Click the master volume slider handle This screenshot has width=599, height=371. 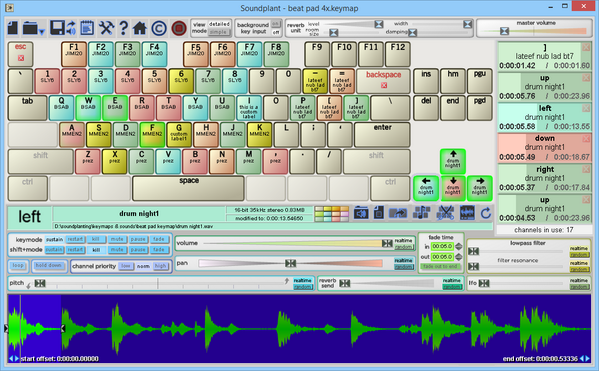(505, 31)
